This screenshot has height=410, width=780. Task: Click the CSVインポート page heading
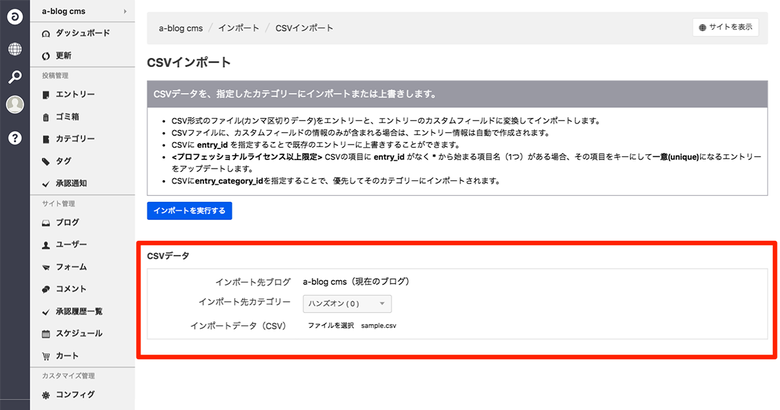click(189, 63)
